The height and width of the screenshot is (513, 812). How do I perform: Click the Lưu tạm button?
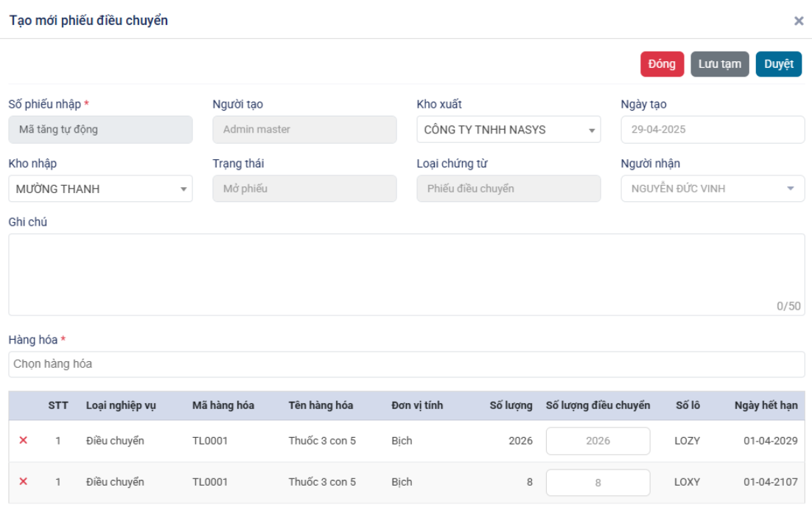pos(719,64)
